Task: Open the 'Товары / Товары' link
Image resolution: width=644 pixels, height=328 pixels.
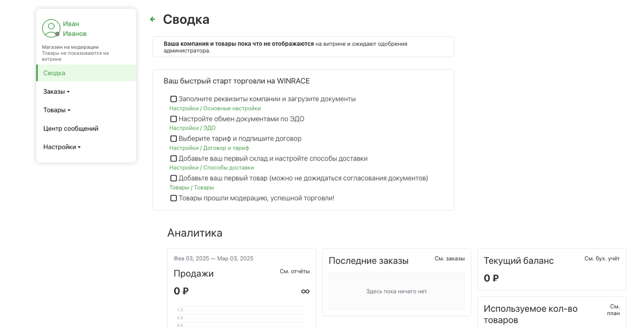Action: (192, 187)
